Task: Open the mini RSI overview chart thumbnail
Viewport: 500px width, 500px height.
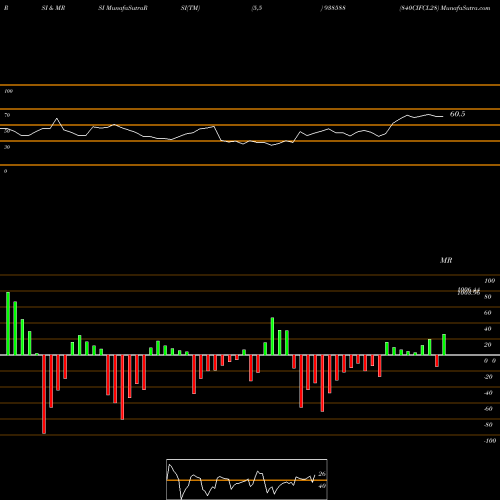Action: (247, 479)
